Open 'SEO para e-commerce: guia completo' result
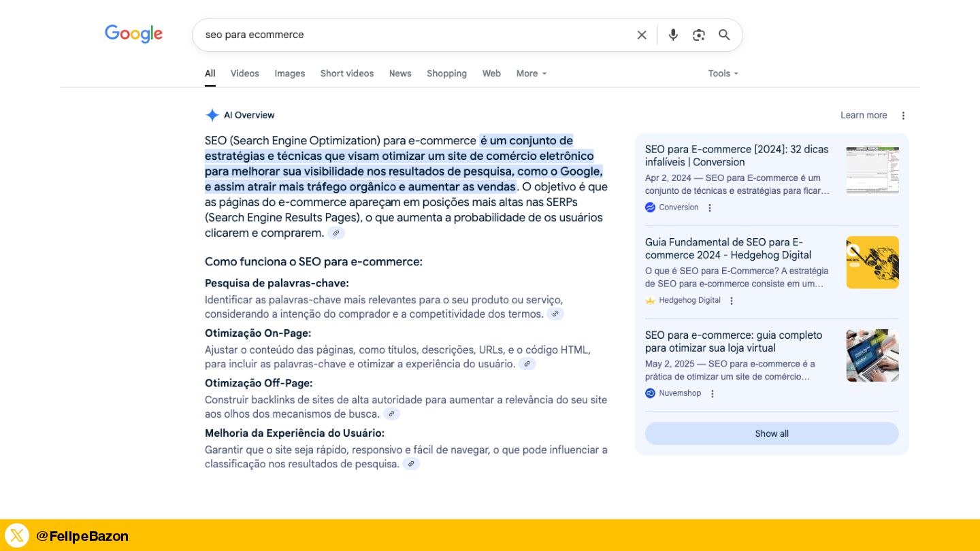Viewport: 980px width, 551px height. point(734,341)
